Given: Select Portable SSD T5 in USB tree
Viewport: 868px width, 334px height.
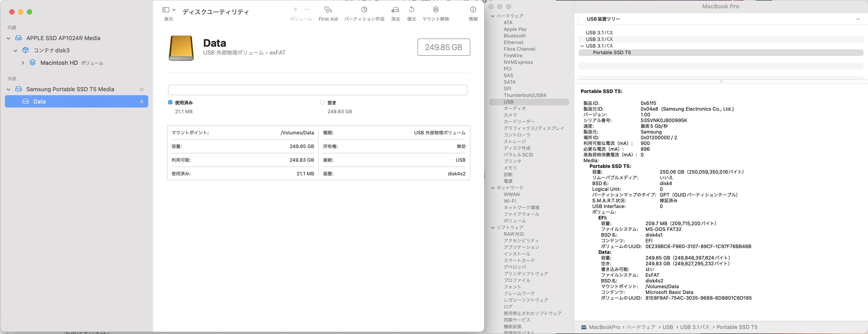Looking at the screenshot, I should tap(612, 53).
